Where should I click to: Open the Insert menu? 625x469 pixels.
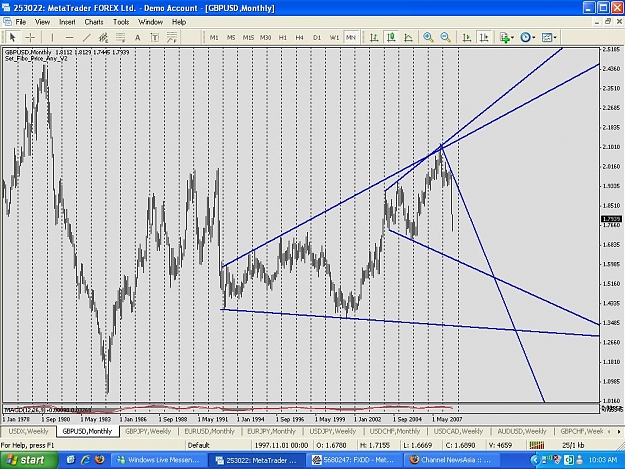pos(67,22)
